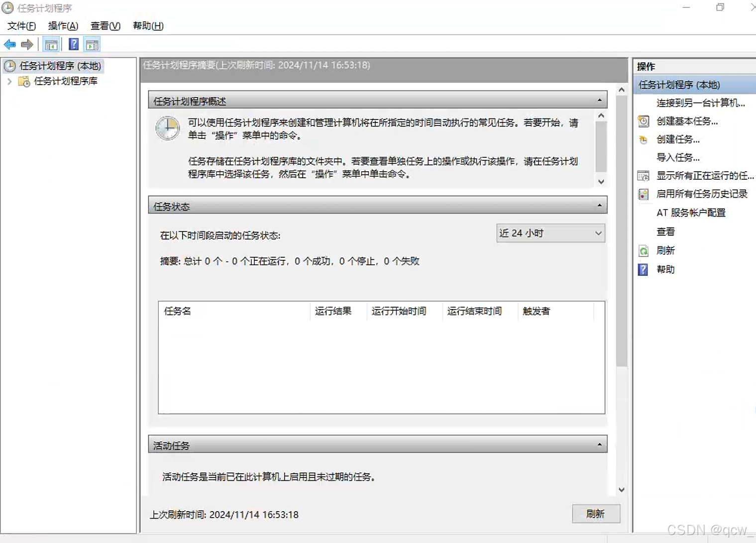
Task: Select 任务计划程序 (本地) in tree
Action: pos(60,66)
